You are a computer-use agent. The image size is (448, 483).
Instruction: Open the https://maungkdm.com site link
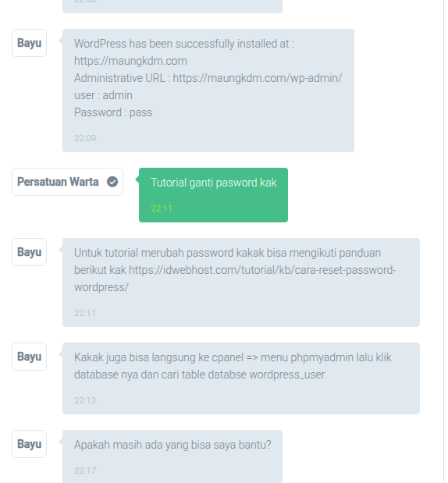tap(130, 61)
